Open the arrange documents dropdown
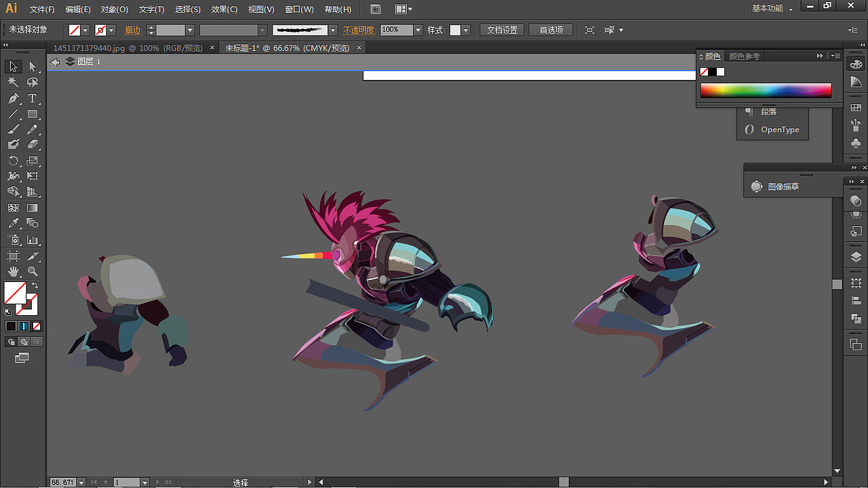The image size is (868, 488). [403, 9]
